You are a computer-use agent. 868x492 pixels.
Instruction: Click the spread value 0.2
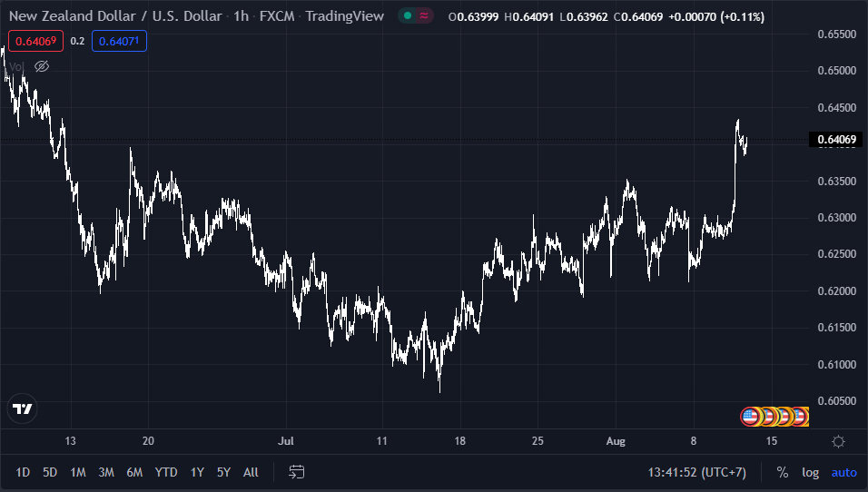click(77, 41)
